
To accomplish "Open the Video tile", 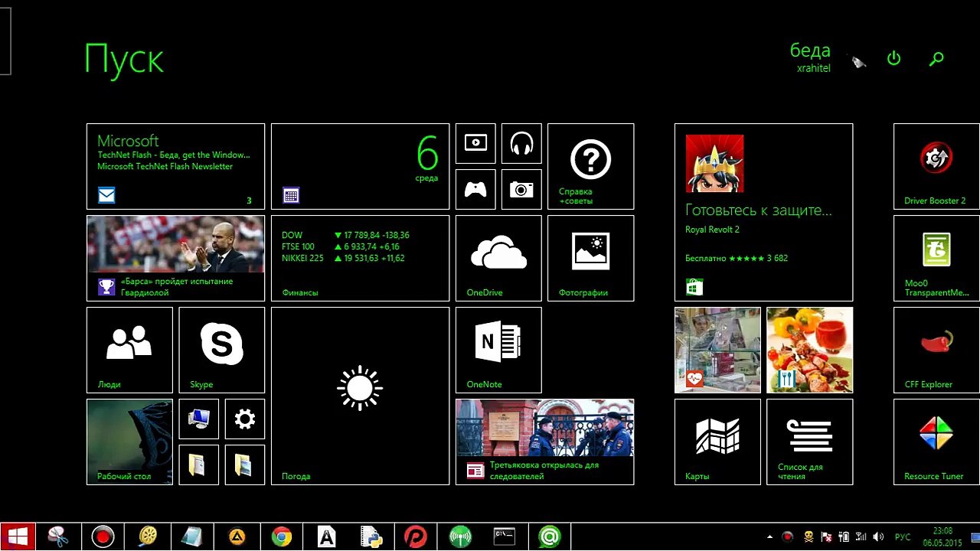I will (x=475, y=143).
